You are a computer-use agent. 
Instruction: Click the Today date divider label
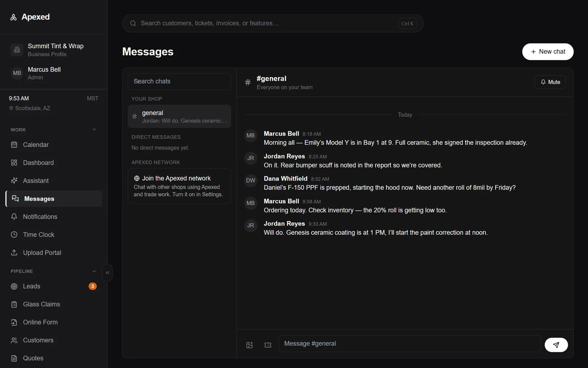(405, 115)
